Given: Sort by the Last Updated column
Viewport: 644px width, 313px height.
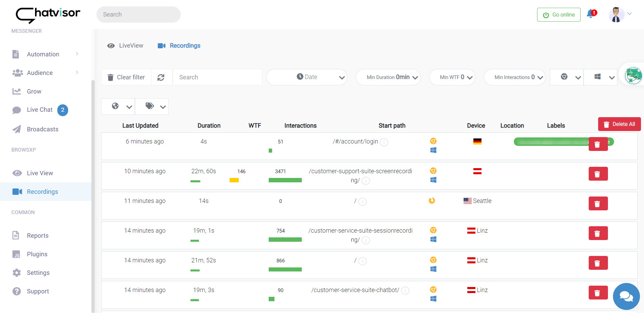Looking at the screenshot, I should pyautogui.click(x=140, y=126).
